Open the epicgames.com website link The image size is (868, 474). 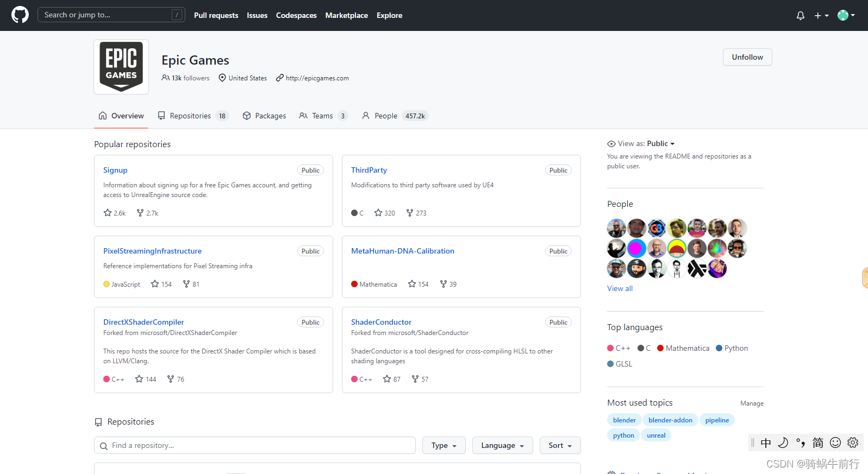click(317, 78)
